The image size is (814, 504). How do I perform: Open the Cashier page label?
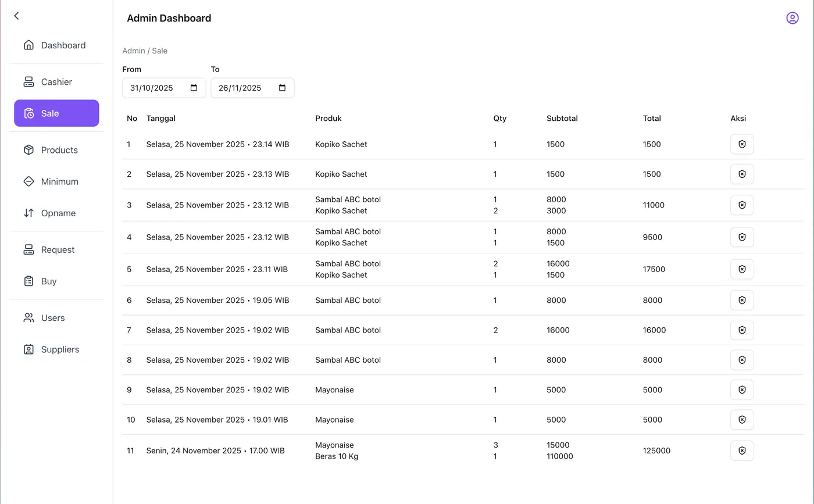coord(56,82)
